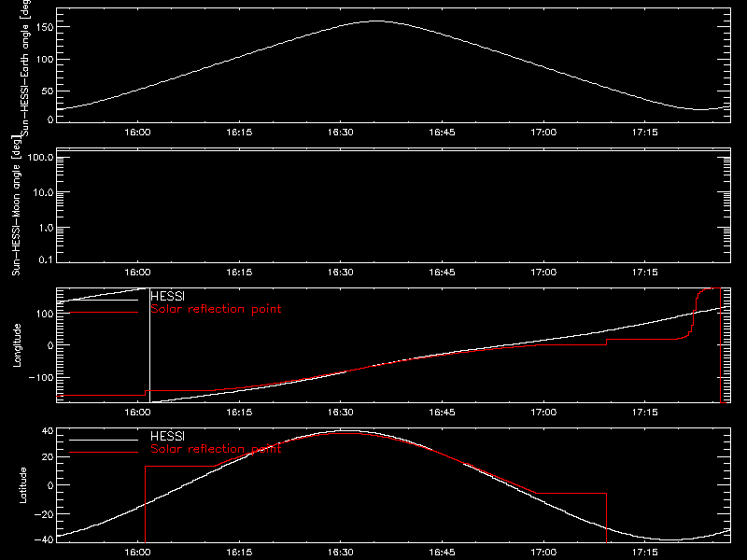Screen dimensions: 747x560
Task: Click the 1.0 tick on Moon angle axis
Action: [x=46, y=228]
